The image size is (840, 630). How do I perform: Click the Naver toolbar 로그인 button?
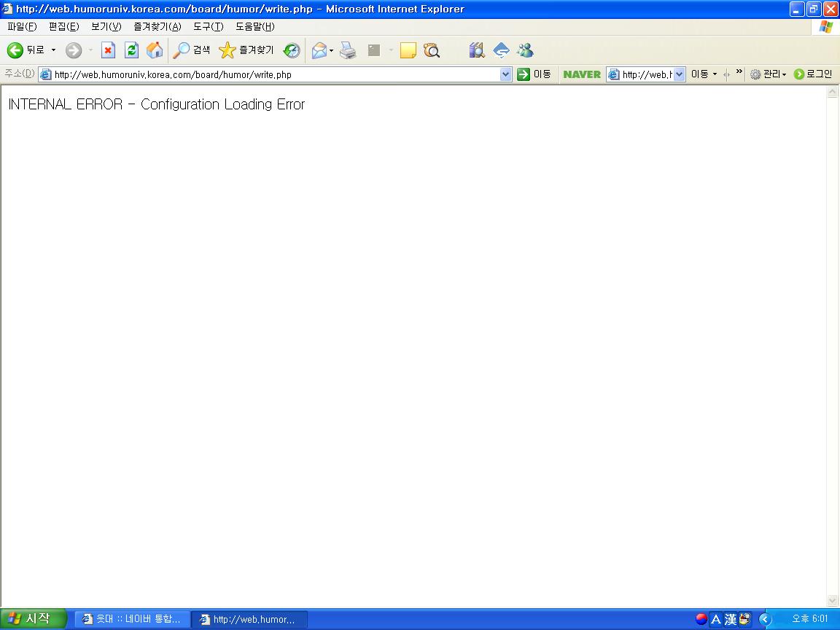813,74
